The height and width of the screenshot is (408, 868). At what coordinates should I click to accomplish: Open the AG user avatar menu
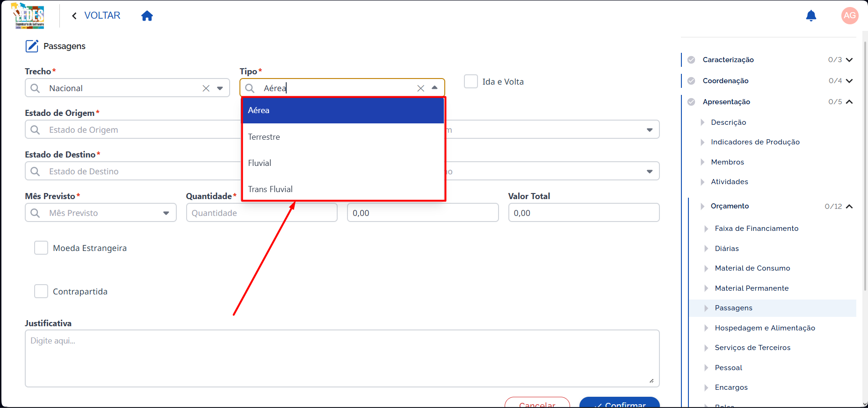[x=850, y=15]
